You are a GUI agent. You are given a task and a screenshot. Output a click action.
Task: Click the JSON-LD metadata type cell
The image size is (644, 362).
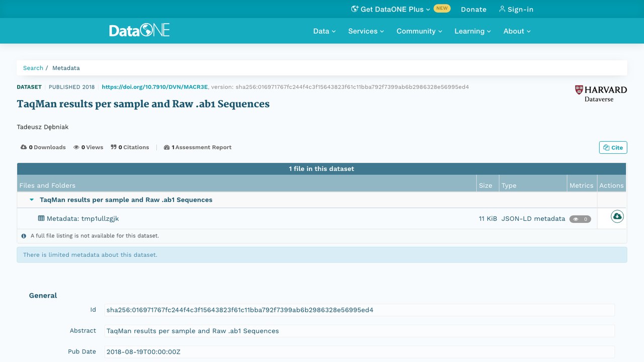click(x=533, y=219)
